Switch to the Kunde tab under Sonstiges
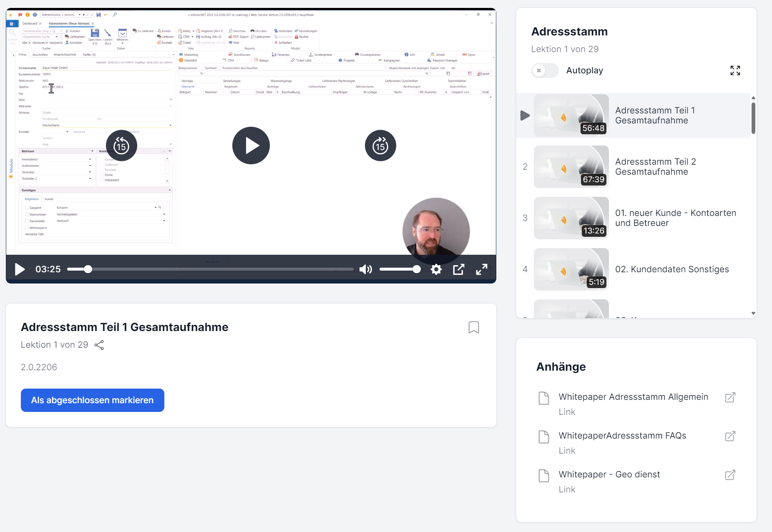Screen dimensions: 772x532 [x=49, y=199]
